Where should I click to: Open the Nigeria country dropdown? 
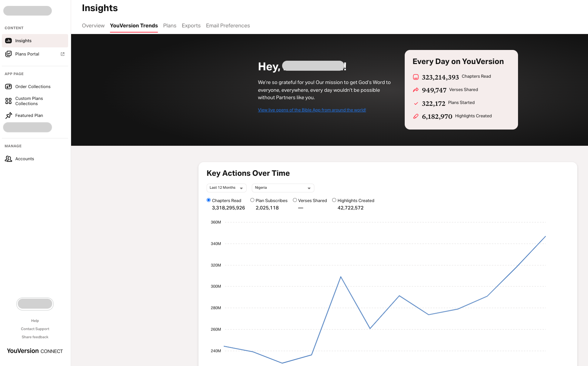283,188
